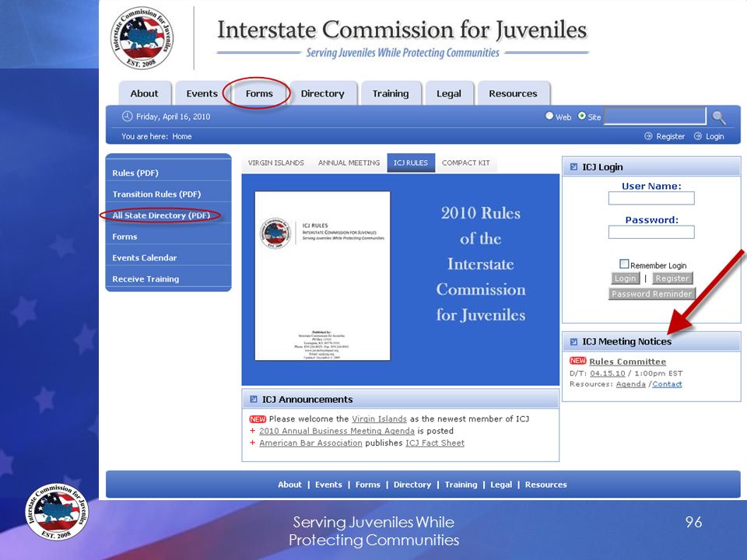Open Receive Training in the sidebar
The height and width of the screenshot is (560, 747).
point(146,279)
